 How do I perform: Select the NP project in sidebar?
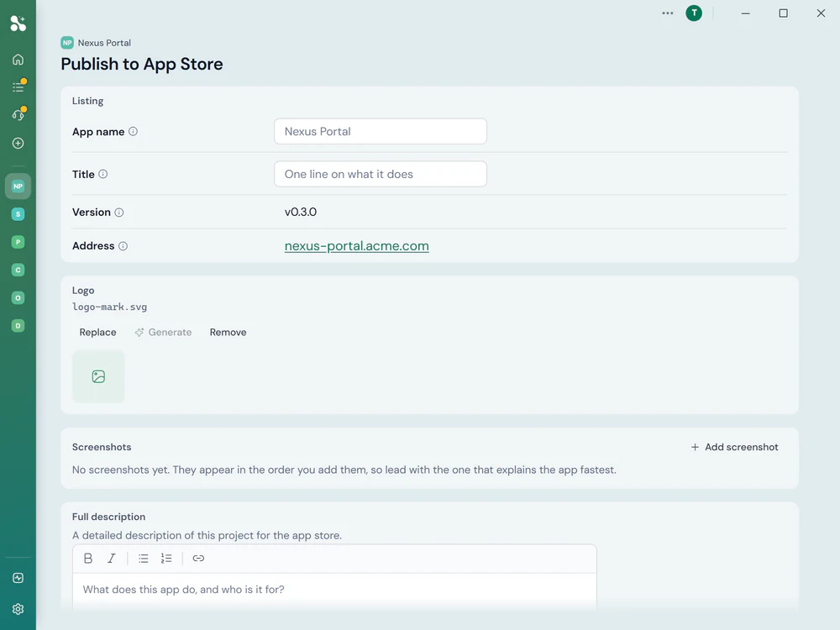coord(18,186)
